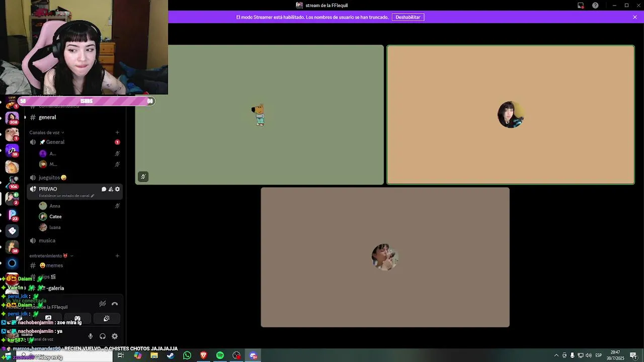
Task: Select the green tile with dog avatar
Action: (x=259, y=115)
